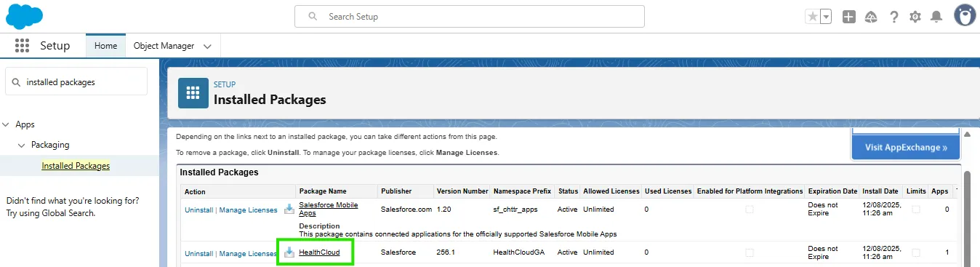The image size is (980, 267).
Task: Collapse the Apps tree node
Action: click(7, 124)
